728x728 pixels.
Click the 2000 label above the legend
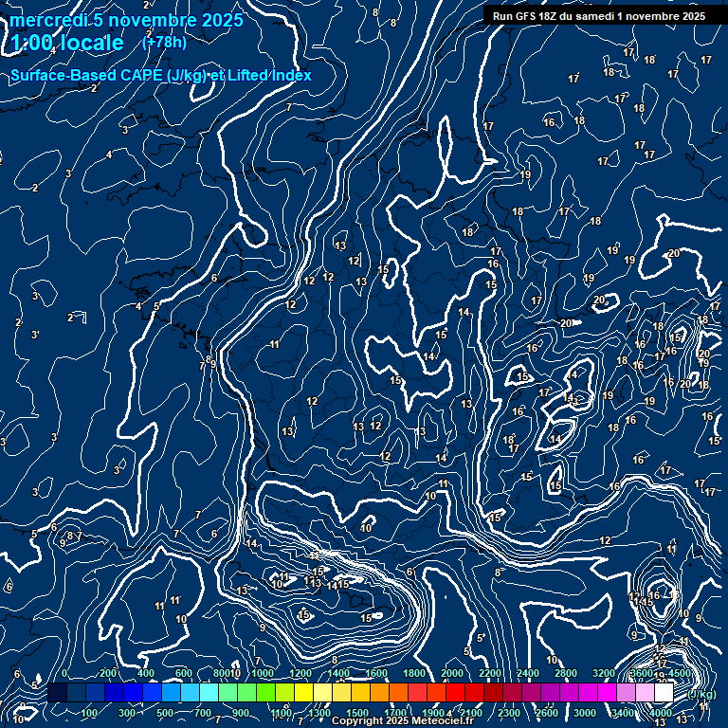pyautogui.click(x=452, y=673)
